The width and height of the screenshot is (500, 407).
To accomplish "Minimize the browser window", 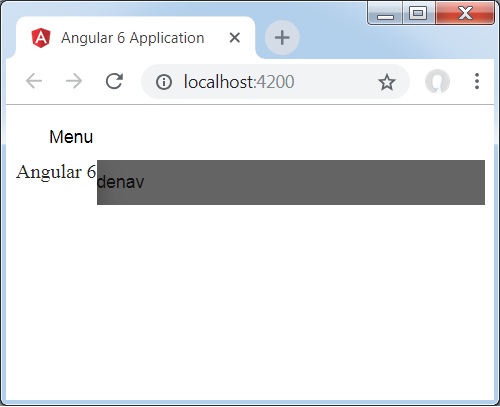I will point(385,13).
